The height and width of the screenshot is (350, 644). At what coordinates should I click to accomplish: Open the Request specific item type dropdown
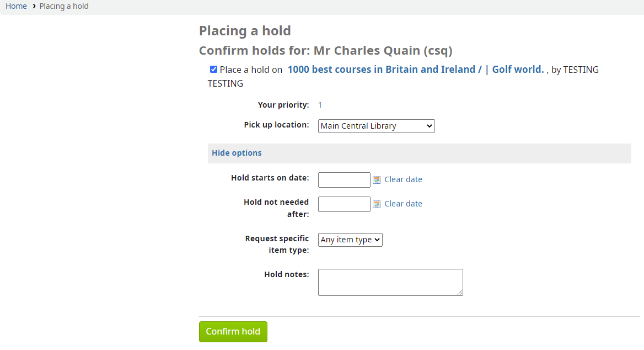350,240
